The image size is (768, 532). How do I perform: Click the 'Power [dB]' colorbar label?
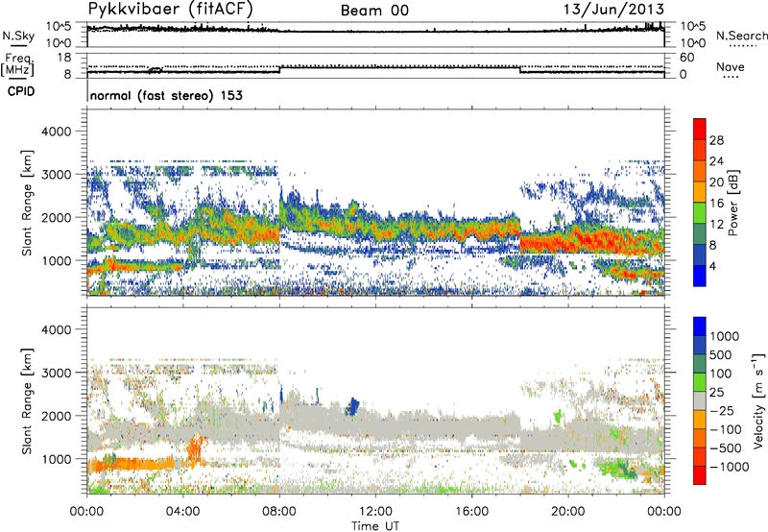732,203
